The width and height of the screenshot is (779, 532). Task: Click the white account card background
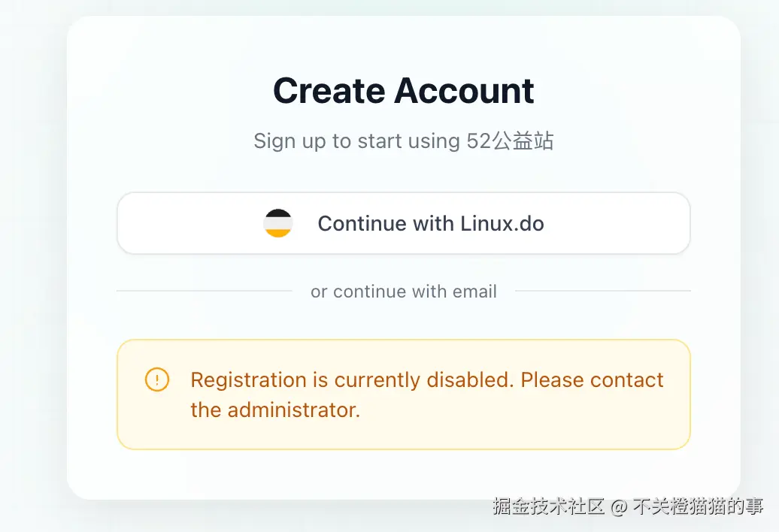(x=403, y=473)
